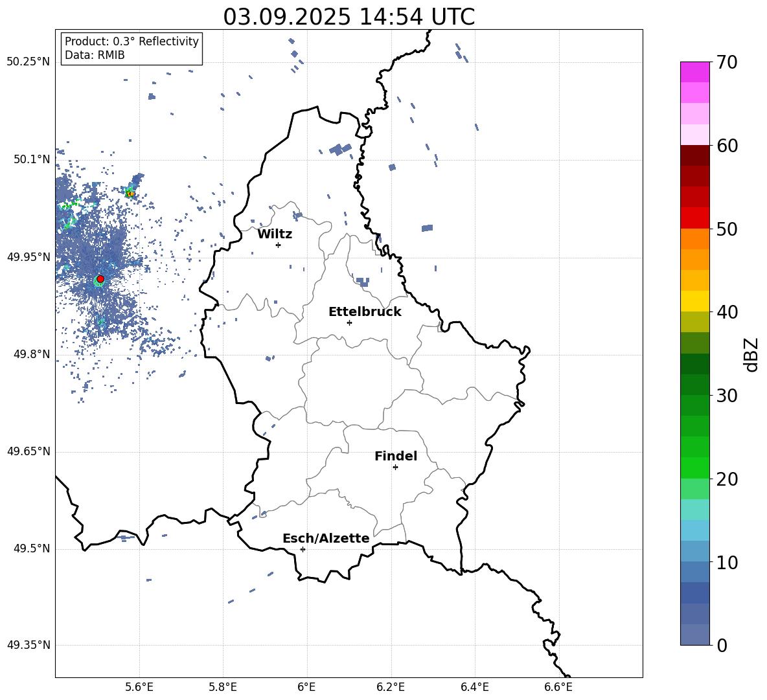Click the Ettelbruck city label
The height and width of the screenshot is (700, 767).
[365, 312]
